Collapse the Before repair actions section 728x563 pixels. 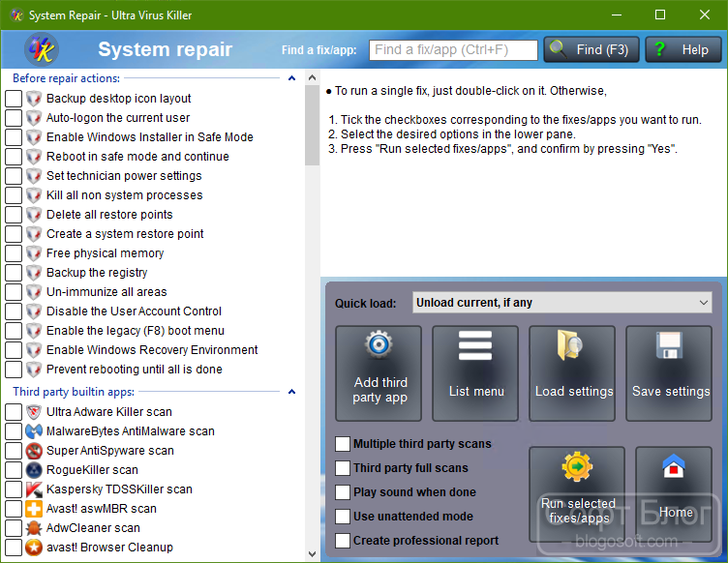291,78
